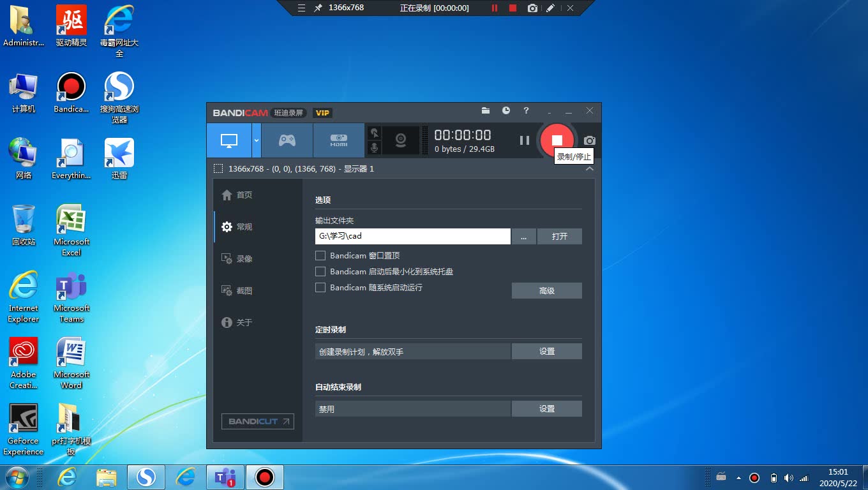This screenshot has width=868, height=490.
Task: Collapse the panel with the chevron arrow
Action: tap(590, 168)
